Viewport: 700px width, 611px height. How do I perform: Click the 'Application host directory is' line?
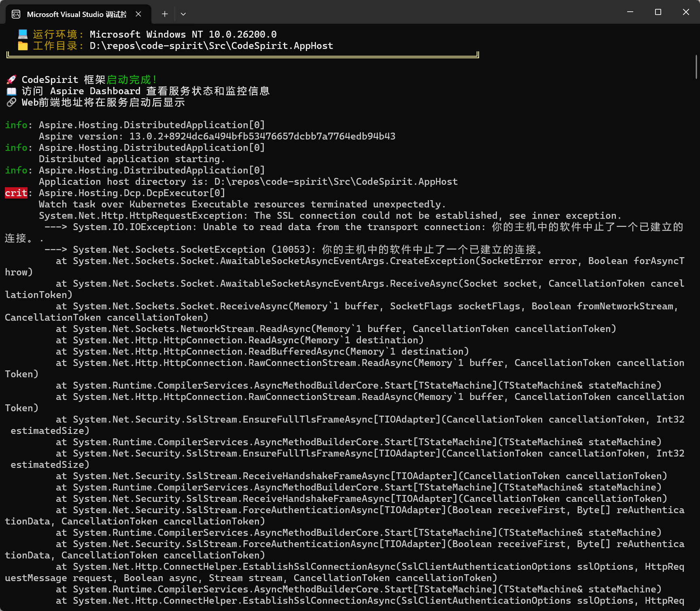coord(248,182)
